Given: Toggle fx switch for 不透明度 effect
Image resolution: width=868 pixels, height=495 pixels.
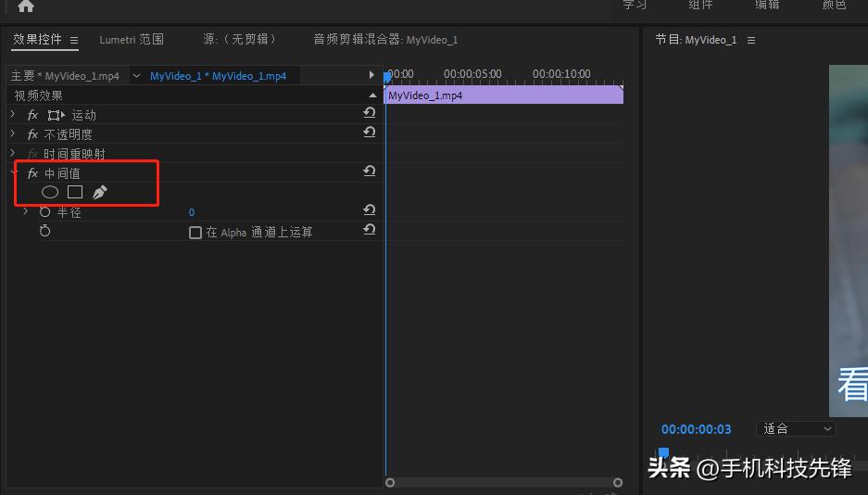Looking at the screenshot, I should point(32,134).
